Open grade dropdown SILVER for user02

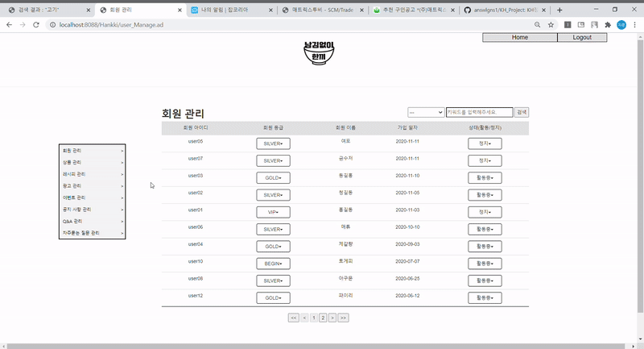[x=273, y=195]
